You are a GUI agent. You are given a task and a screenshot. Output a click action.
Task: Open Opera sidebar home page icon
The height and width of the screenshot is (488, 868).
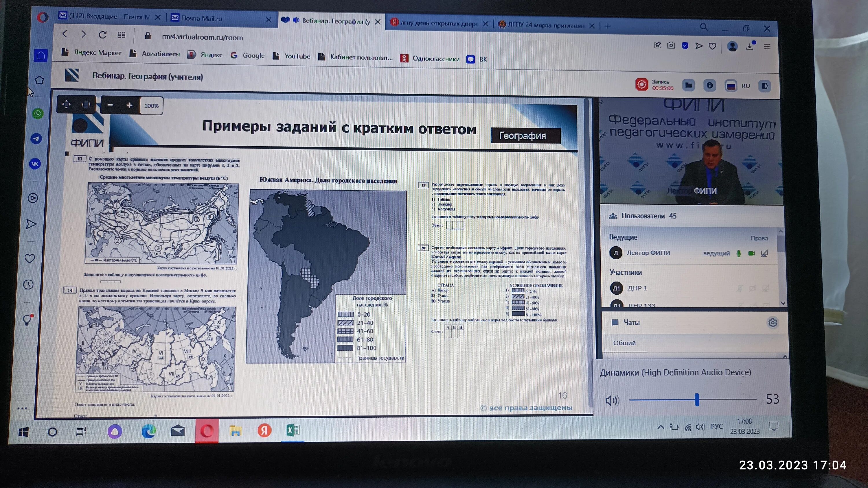[x=41, y=55]
